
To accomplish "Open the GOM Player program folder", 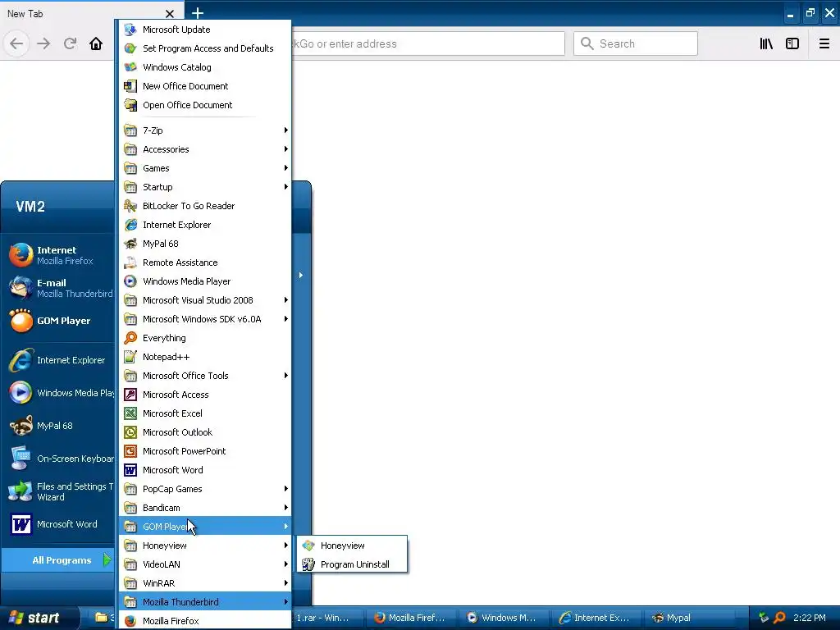I will pos(204,527).
